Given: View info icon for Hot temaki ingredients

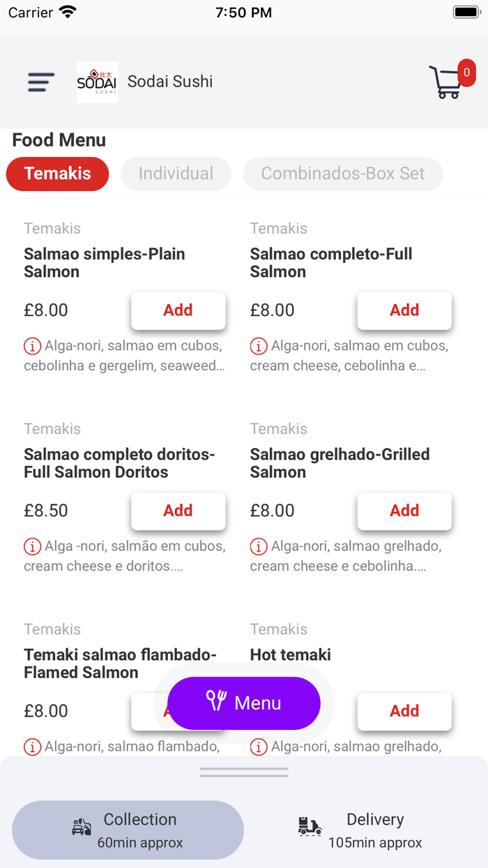Looking at the screenshot, I should click(x=259, y=747).
